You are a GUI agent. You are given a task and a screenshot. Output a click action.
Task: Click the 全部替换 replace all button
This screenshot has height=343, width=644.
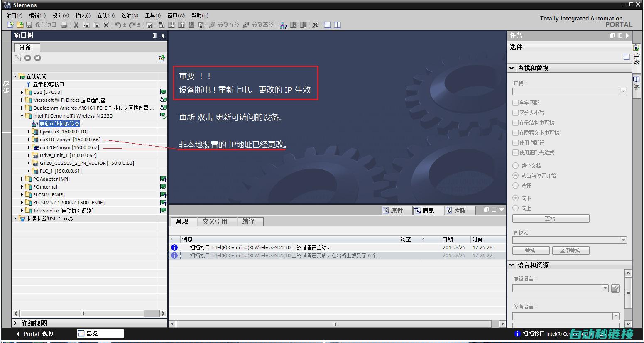[570, 250]
